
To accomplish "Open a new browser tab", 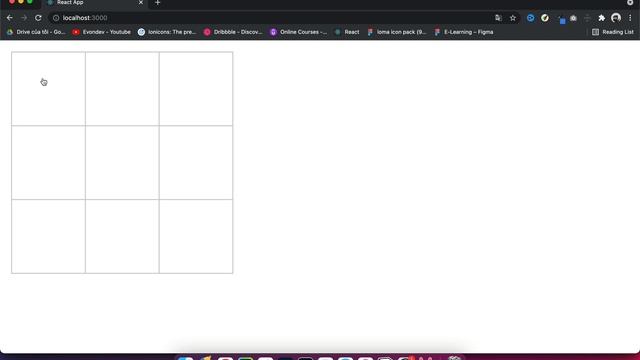I will pyautogui.click(x=158, y=3).
